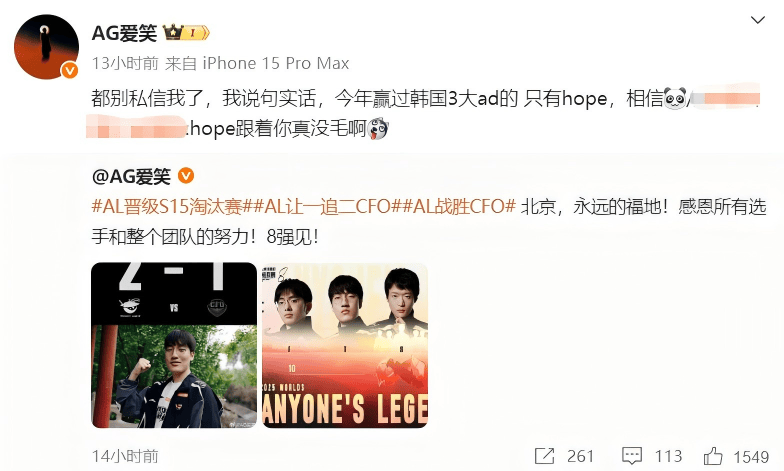Click the crown membership badge
The image size is (784, 471).
(186, 33)
